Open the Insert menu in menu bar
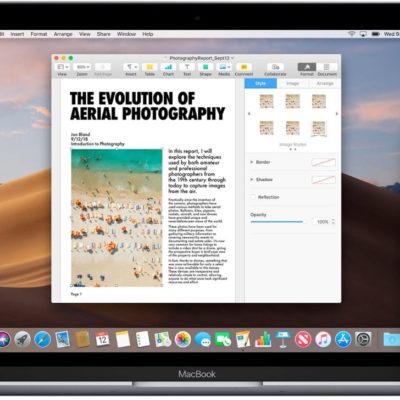400x400 pixels. (x=17, y=34)
